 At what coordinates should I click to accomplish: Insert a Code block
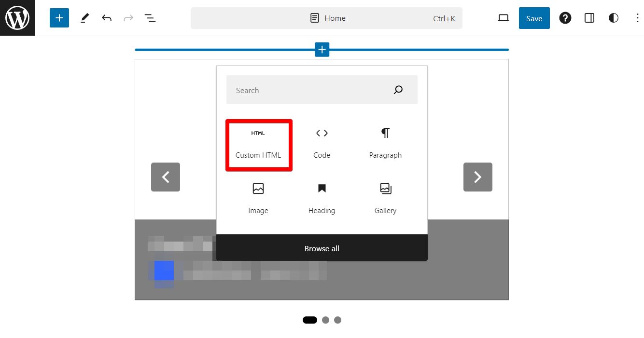tap(322, 143)
